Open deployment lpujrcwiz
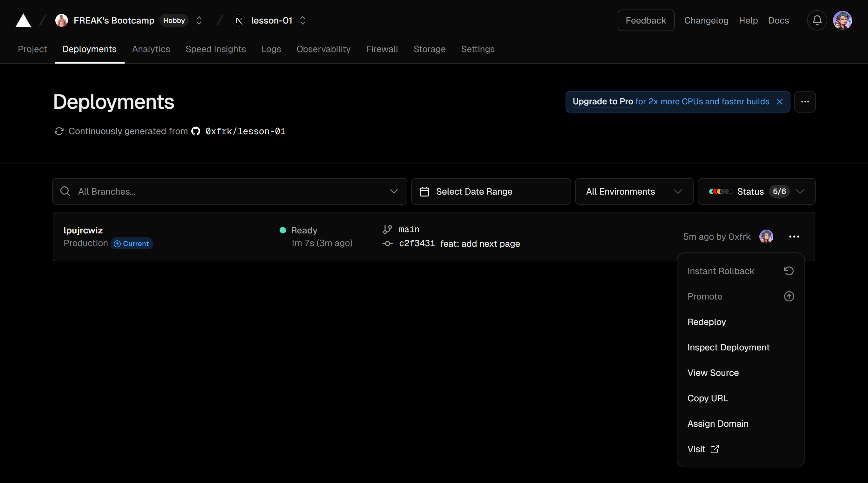 [83, 230]
